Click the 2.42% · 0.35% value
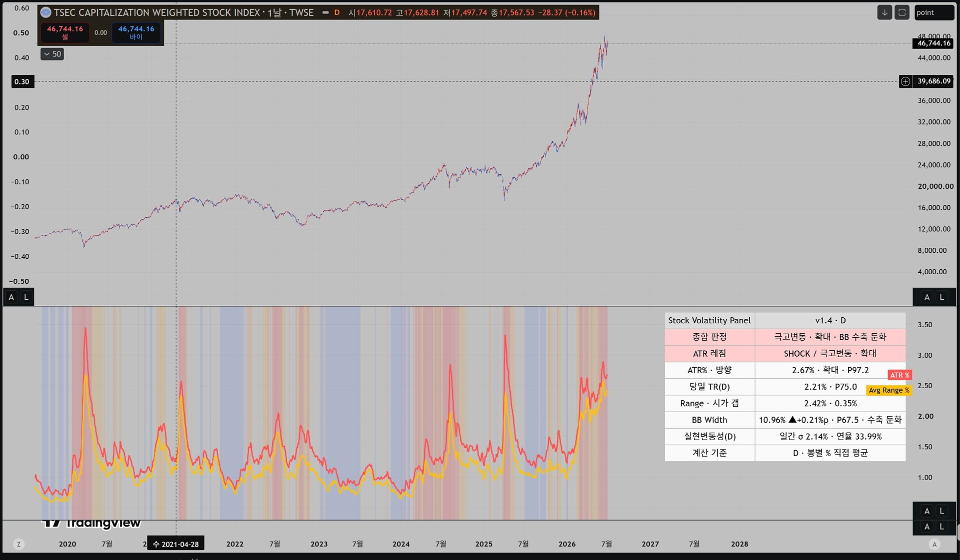 click(x=830, y=403)
